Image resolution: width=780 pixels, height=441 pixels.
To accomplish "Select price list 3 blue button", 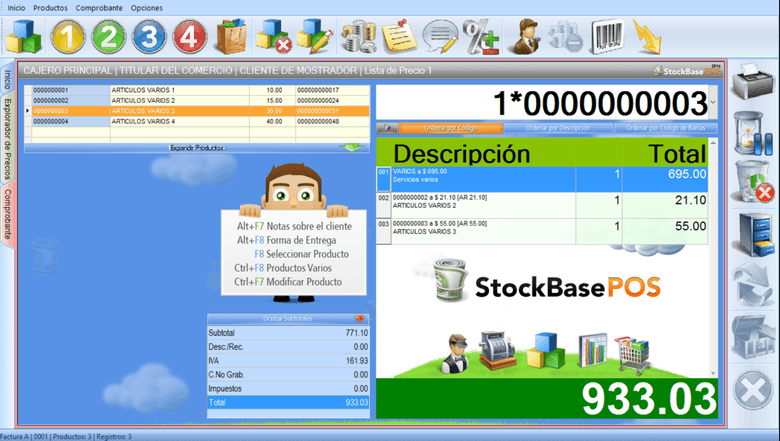I will [x=149, y=36].
